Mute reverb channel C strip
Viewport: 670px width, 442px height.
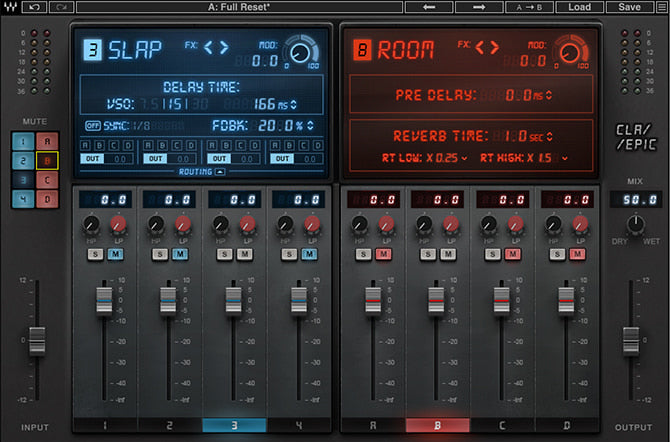513,254
